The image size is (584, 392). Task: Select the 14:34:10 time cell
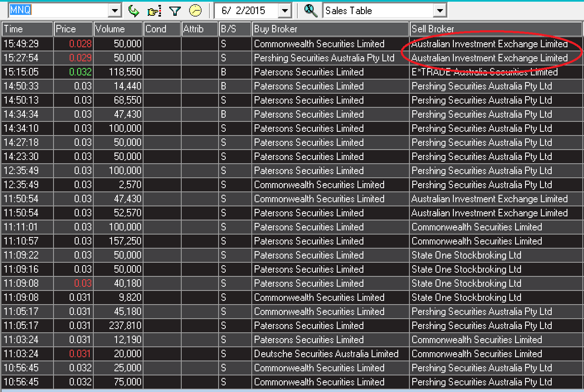(x=27, y=128)
